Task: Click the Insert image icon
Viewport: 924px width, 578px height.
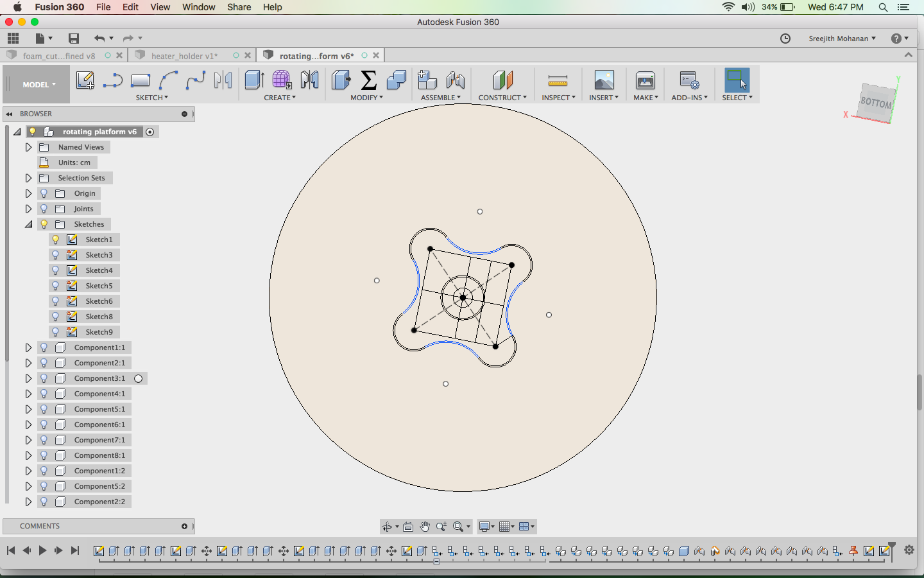Action: coord(604,80)
